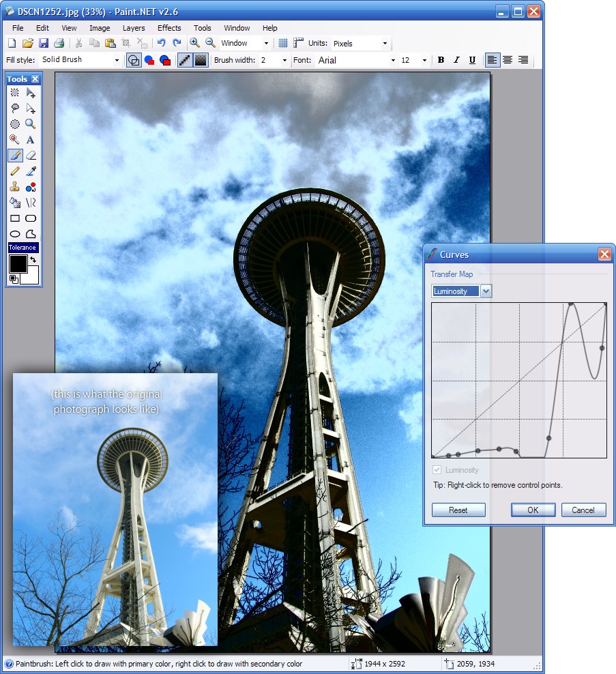
Task: Click the black primary color swatch
Action: pyautogui.click(x=18, y=263)
